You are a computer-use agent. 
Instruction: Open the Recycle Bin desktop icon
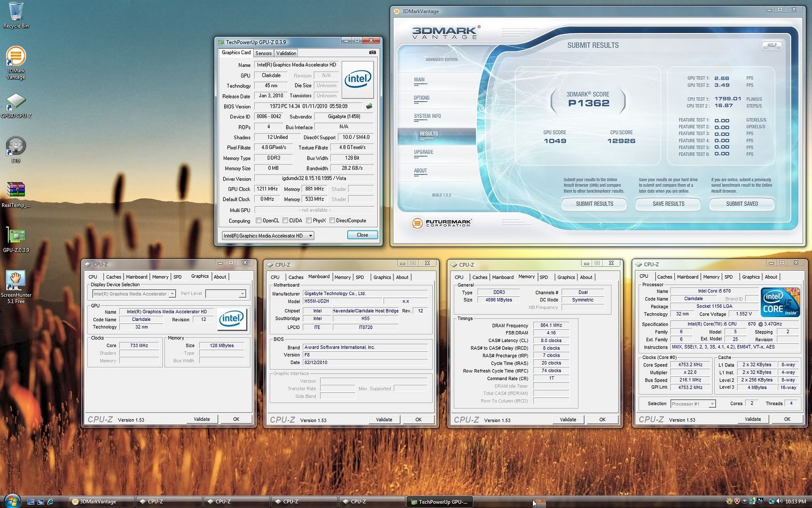coord(16,14)
